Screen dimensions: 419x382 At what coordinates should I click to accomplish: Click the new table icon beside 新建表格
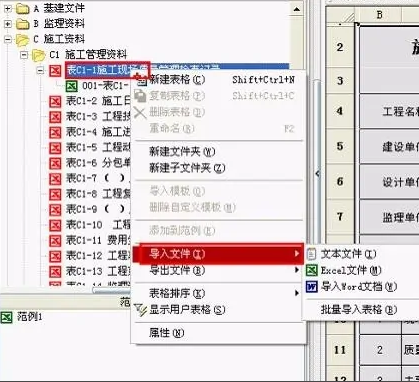(x=142, y=80)
